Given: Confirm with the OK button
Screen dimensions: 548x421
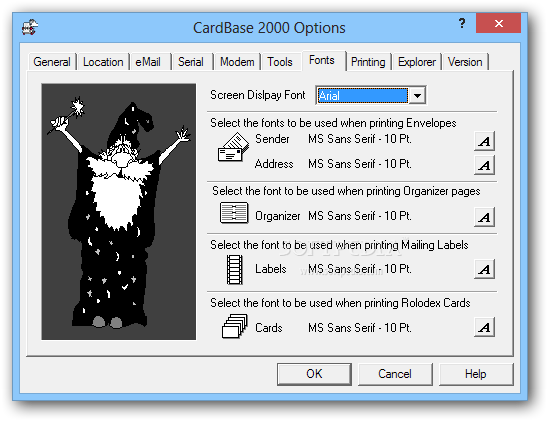Looking at the screenshot, I should [314, 374].
